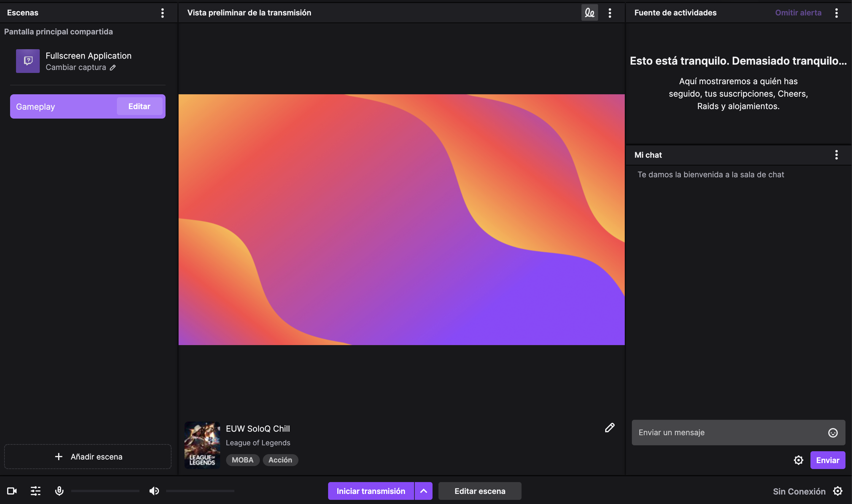Viewport: 852px width, 504px height.
Task: Mute the microphone icon
Action: coord(59,491)
